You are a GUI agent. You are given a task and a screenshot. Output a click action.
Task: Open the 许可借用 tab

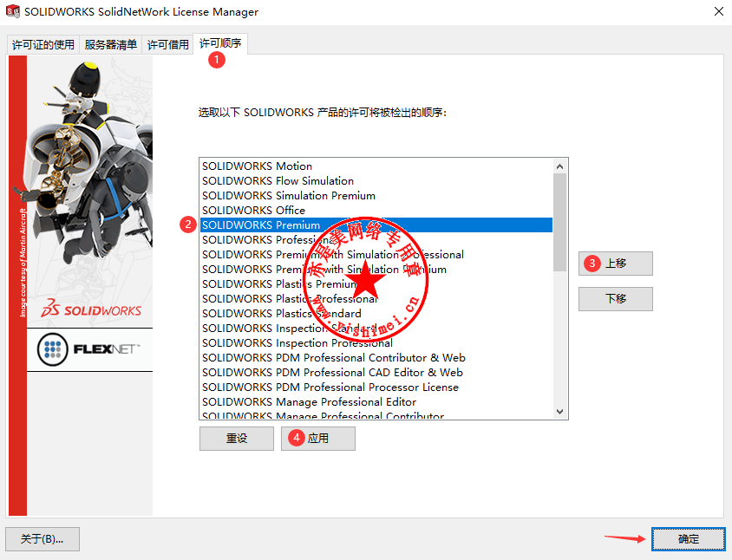(167, 45)
